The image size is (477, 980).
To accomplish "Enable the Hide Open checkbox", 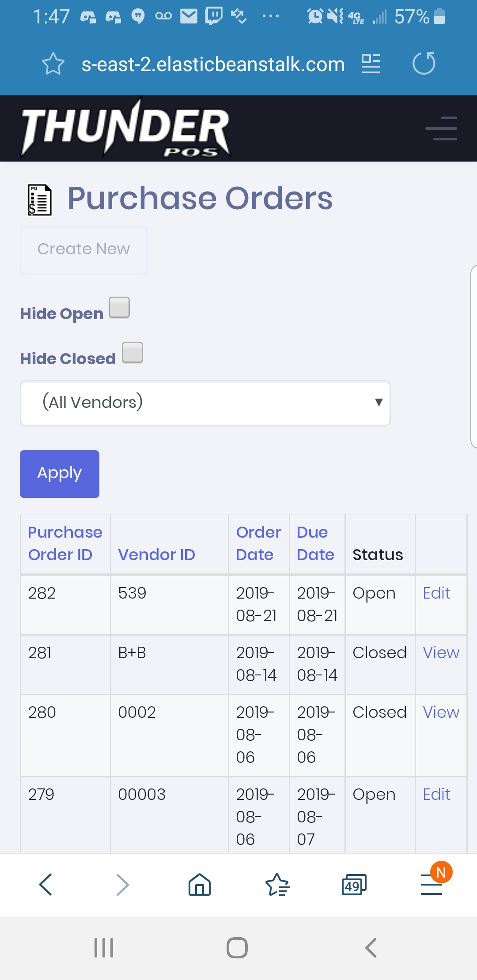I will (x=119, y=307).
